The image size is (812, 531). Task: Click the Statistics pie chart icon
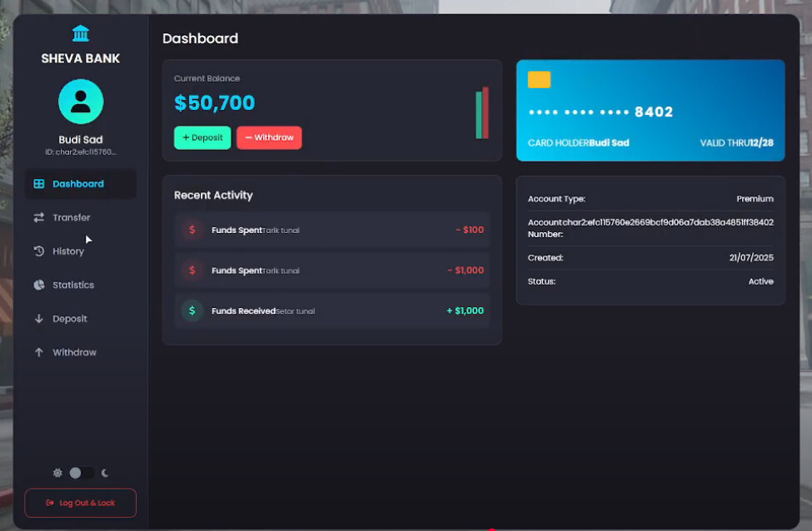[x=39, y=285]
